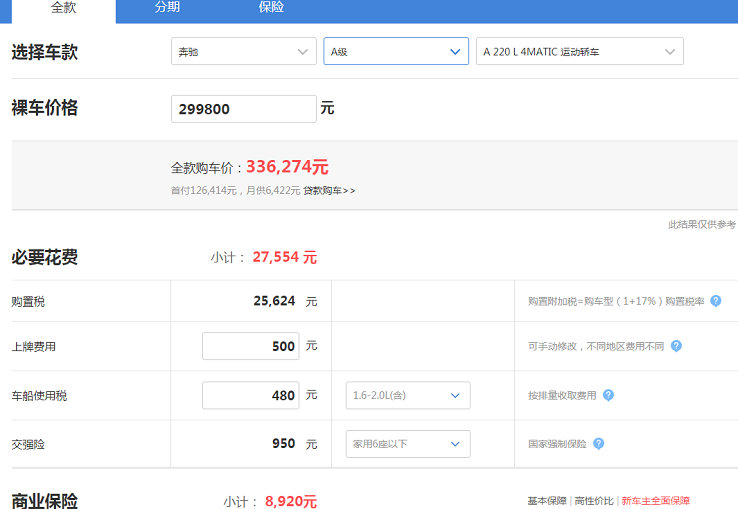Viewport: 738px width, 509px height.
Task: Click the 商业保险 section heading
Action: [45, 501]
